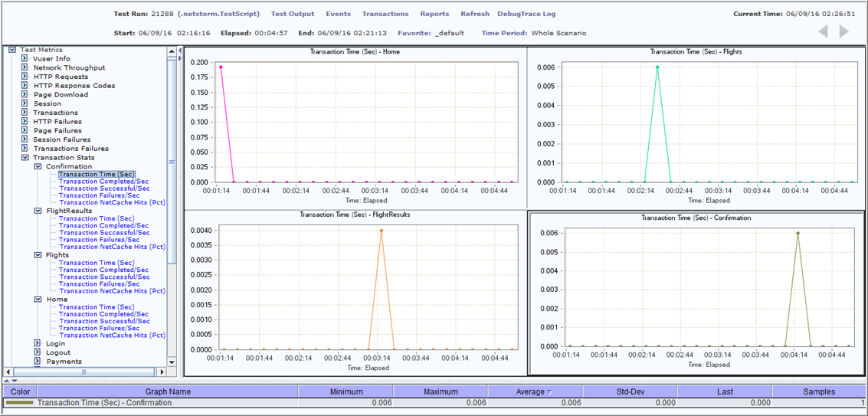
Task: Sort by Minimum column header
Action: 346,391
